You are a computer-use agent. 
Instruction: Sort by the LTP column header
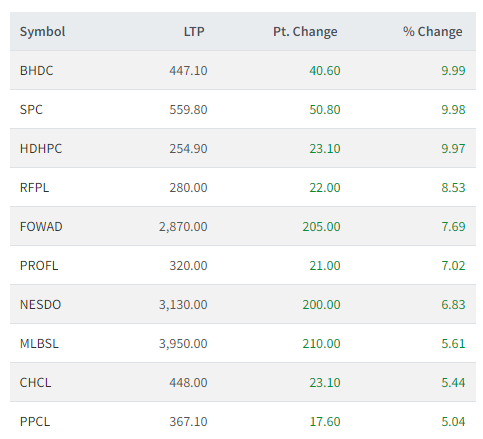194,32
